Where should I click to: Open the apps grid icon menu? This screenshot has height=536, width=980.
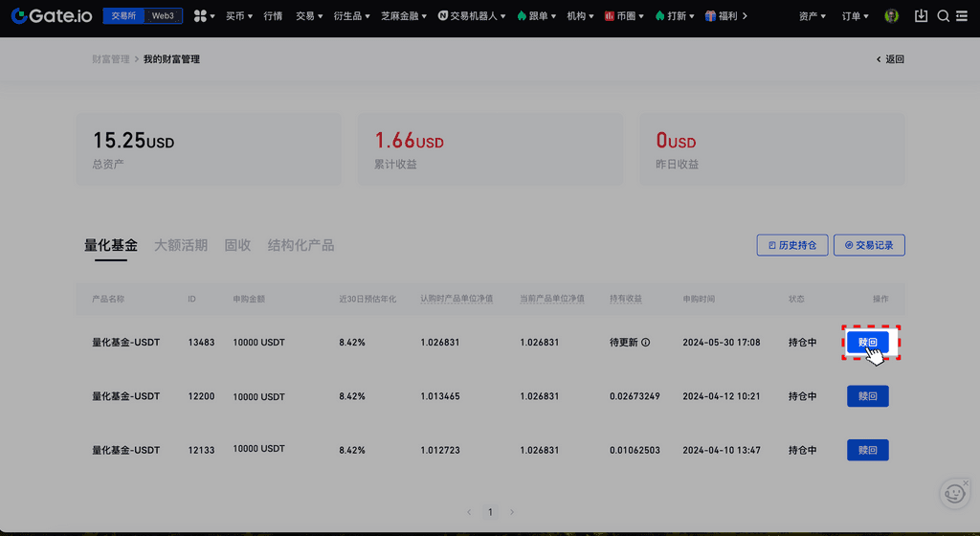[x=201, y=16]
